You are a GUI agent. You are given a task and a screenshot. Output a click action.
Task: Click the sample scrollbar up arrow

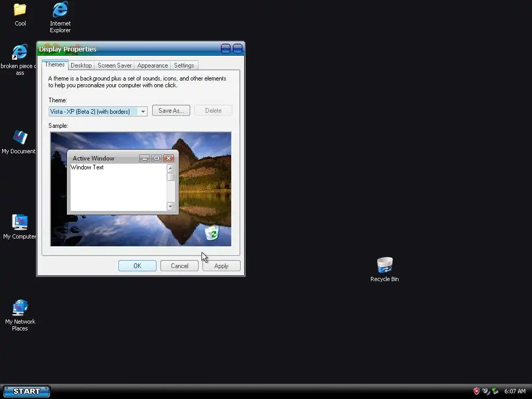(170, 168)
